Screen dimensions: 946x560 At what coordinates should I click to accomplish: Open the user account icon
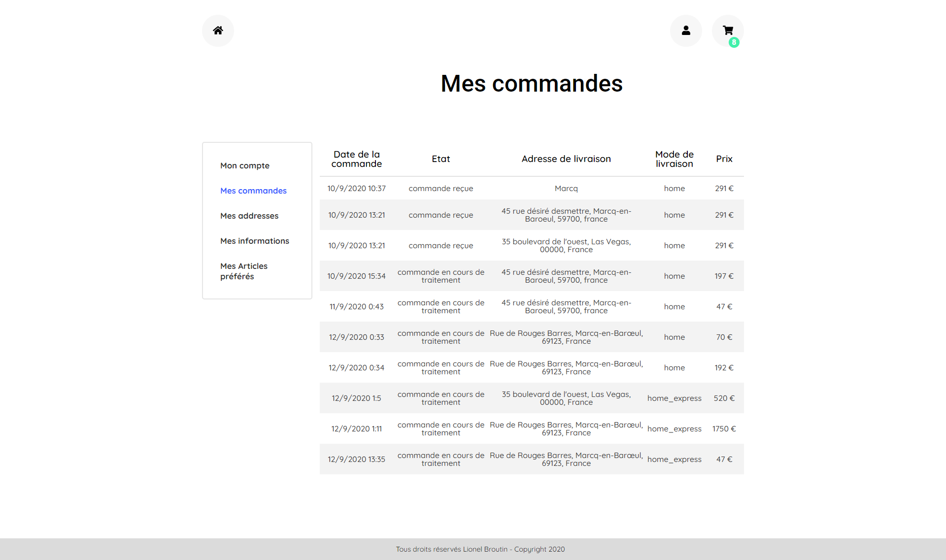pyautogui.click(x=685, y=31)
